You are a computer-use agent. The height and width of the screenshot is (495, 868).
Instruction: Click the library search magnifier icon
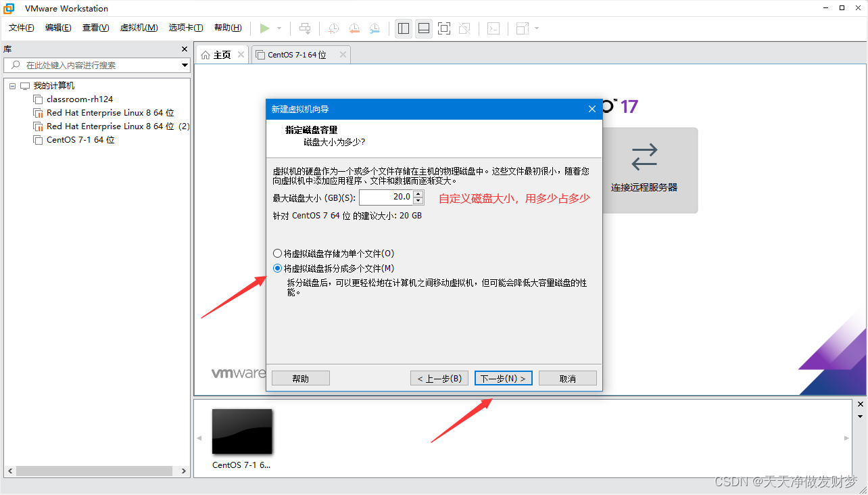15,65
